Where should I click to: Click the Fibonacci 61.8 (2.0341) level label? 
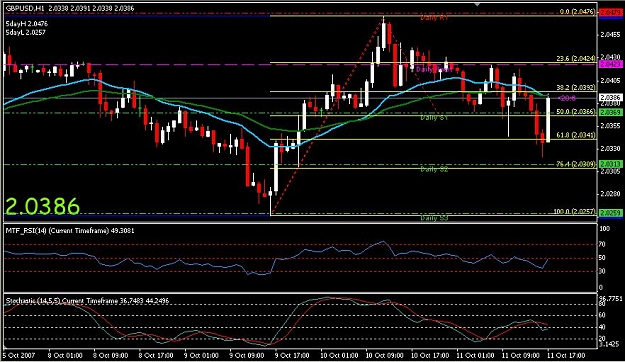[576, 135]
